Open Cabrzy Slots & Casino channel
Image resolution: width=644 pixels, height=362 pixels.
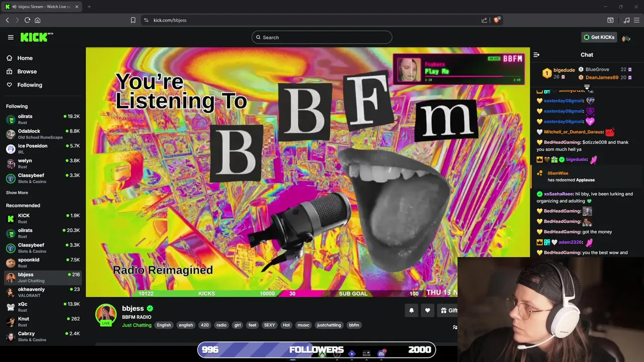[x=43, y=336]
